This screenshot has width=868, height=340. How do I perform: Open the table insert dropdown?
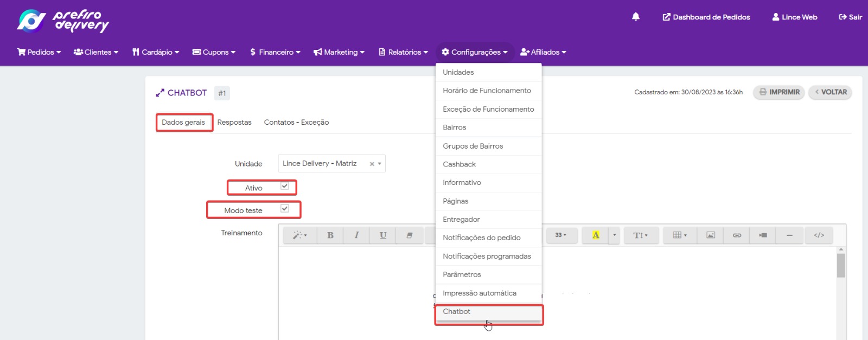pyautogui.click(x=680, y=235)
